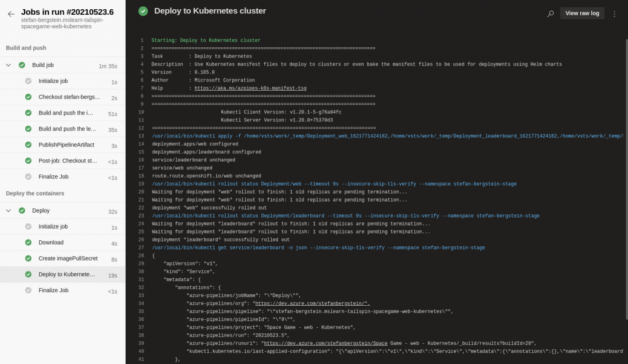Open the PublishPipelineArtifact step
This screenshot has width=628, height=364.
[63, 145]
